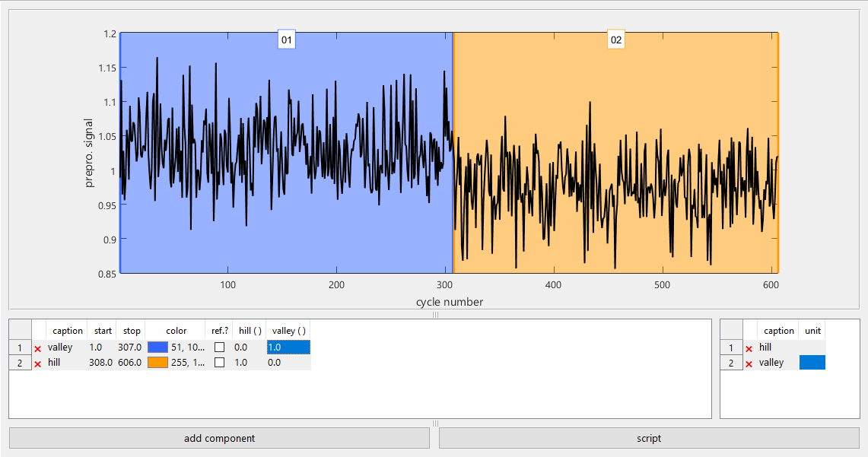The width and height of the screenshot is (868, 457).
Task: Edit start value 308.0 of hill range
Action: [100, 363]
